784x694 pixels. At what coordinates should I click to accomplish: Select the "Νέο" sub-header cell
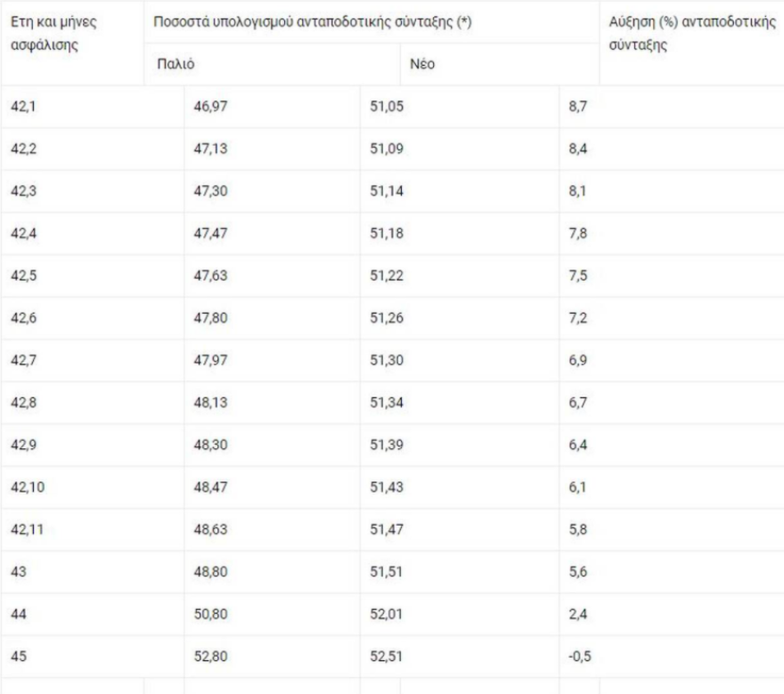point(421,64)
